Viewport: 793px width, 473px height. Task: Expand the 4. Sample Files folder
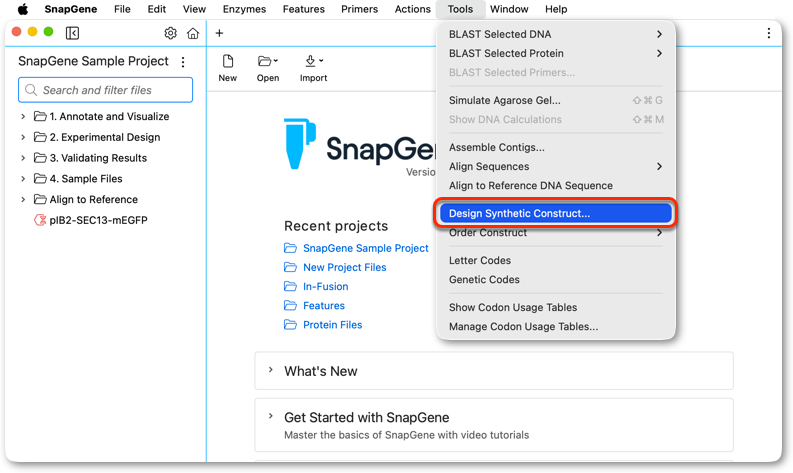(23, 179)
